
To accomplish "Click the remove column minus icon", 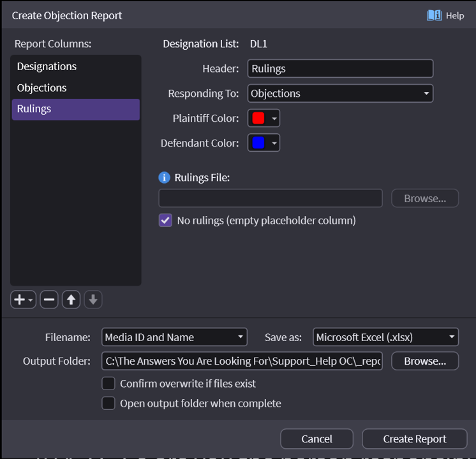I will click(49, 300).
